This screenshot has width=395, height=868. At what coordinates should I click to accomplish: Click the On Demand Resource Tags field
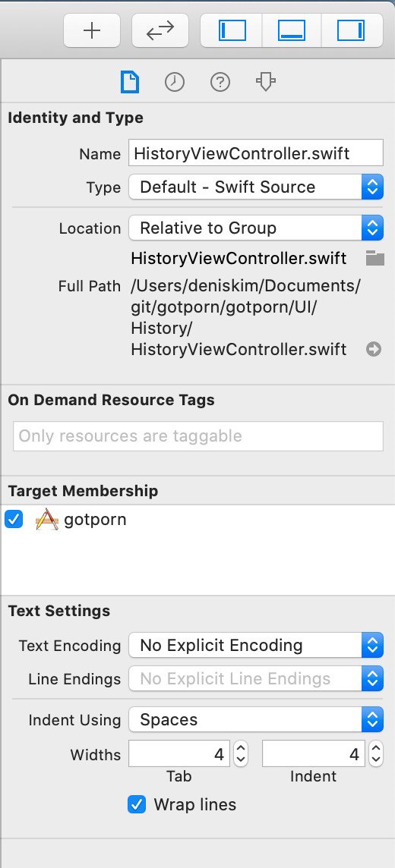(x=197, y=436)
